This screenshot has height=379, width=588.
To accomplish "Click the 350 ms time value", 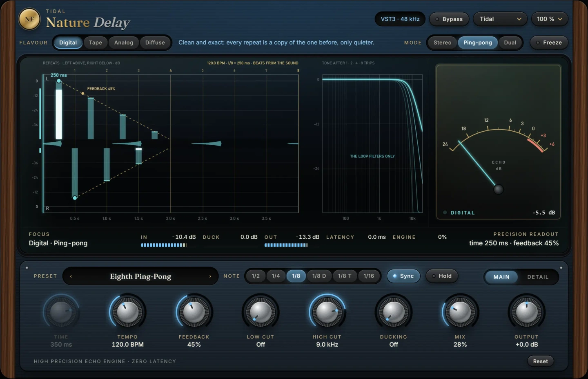I will coord(61,345).
